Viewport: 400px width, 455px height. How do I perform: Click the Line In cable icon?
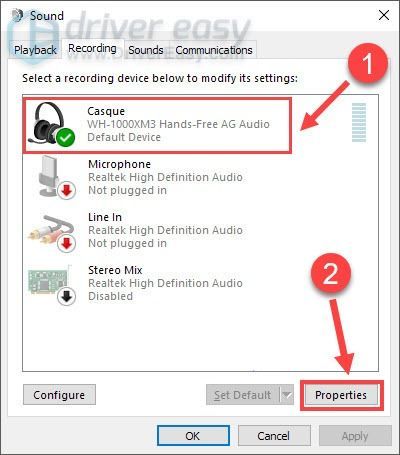[51, 230]
